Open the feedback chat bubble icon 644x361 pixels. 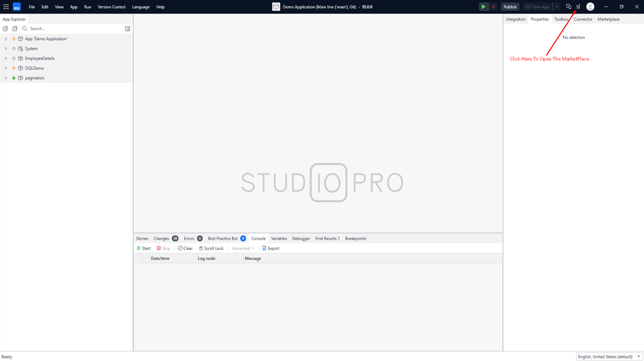tap(568, 7)
